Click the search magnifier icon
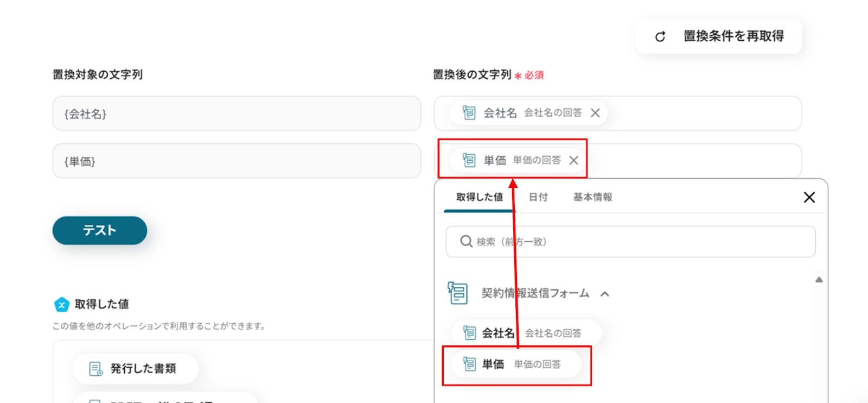The image size is (868, 403). (x=466, y=241)
